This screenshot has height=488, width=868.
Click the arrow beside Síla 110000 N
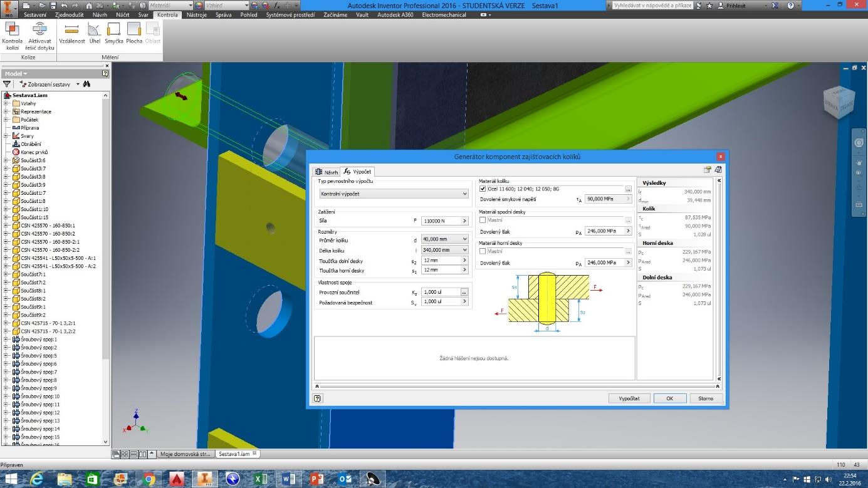pos(464,221)
